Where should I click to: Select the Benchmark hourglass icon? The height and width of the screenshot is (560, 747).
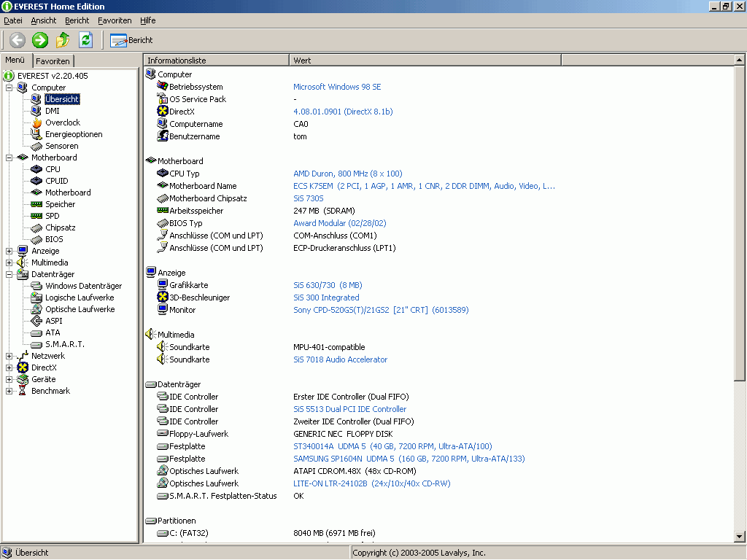(23, 391)
